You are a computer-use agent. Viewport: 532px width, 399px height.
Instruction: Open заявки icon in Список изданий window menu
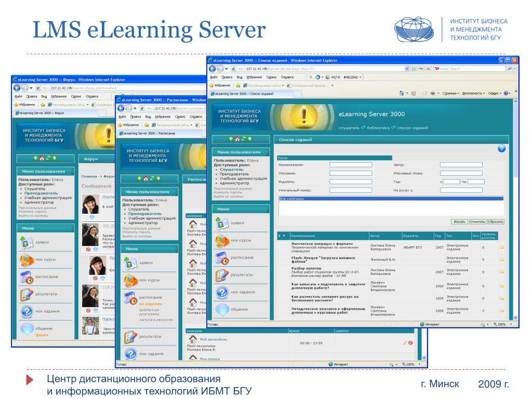click(222, 223)
